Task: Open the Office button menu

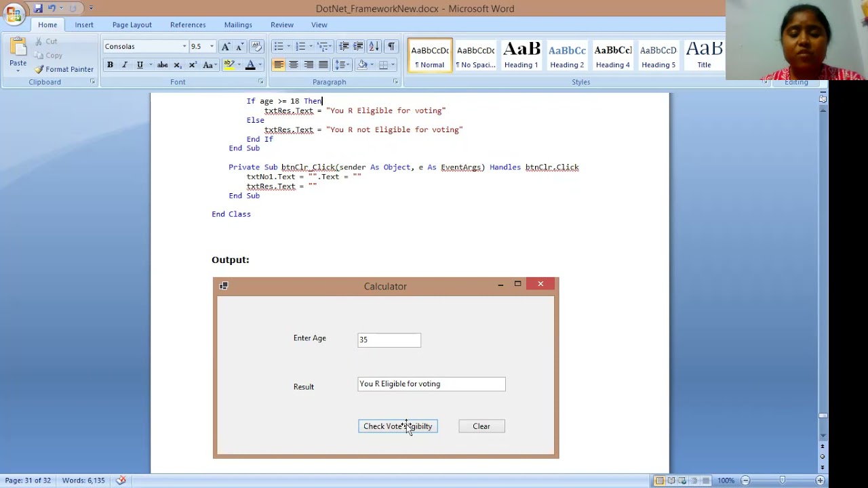Action: tap(14, 14)
